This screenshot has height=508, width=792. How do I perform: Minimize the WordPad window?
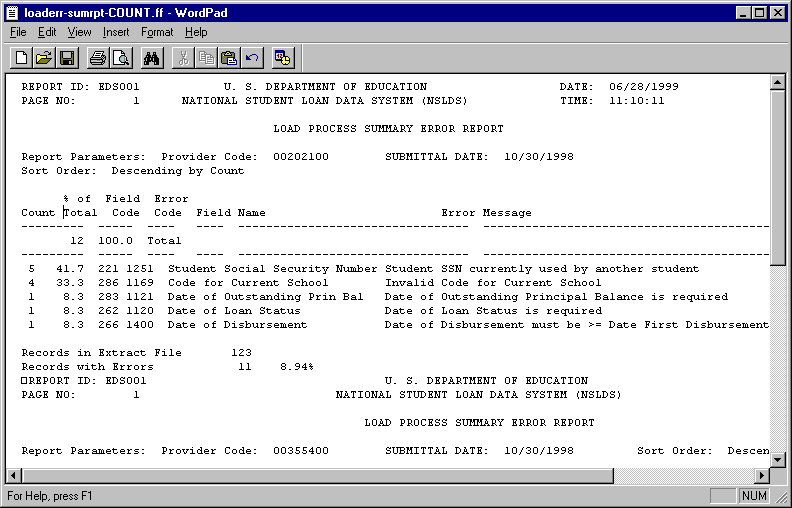(x=743, y=13)
